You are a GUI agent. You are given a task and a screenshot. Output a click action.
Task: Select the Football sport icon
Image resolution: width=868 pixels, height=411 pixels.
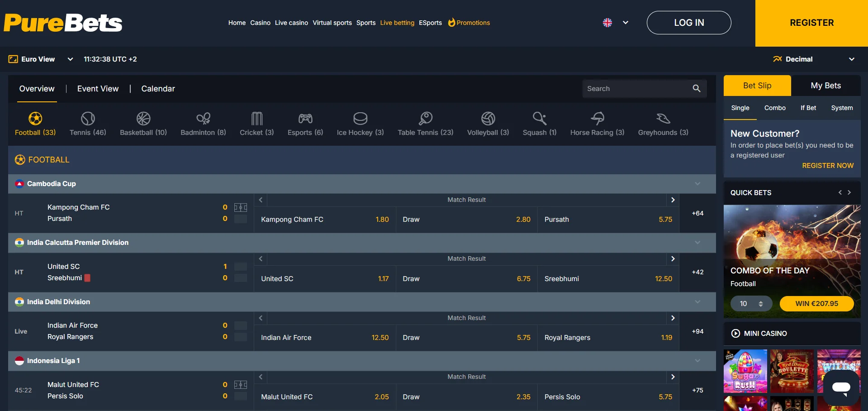coord(35,119)
